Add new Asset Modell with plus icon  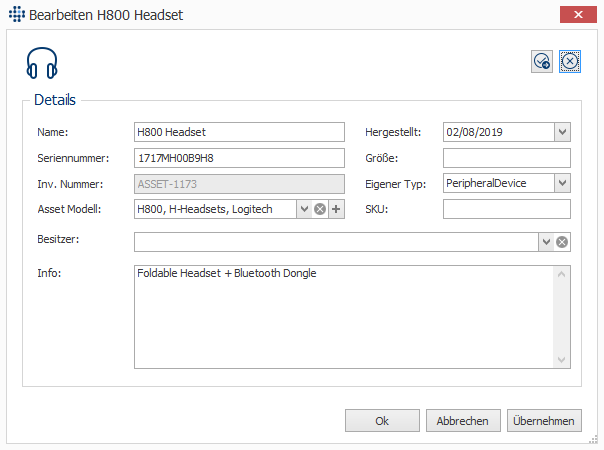tap(336, 209)
